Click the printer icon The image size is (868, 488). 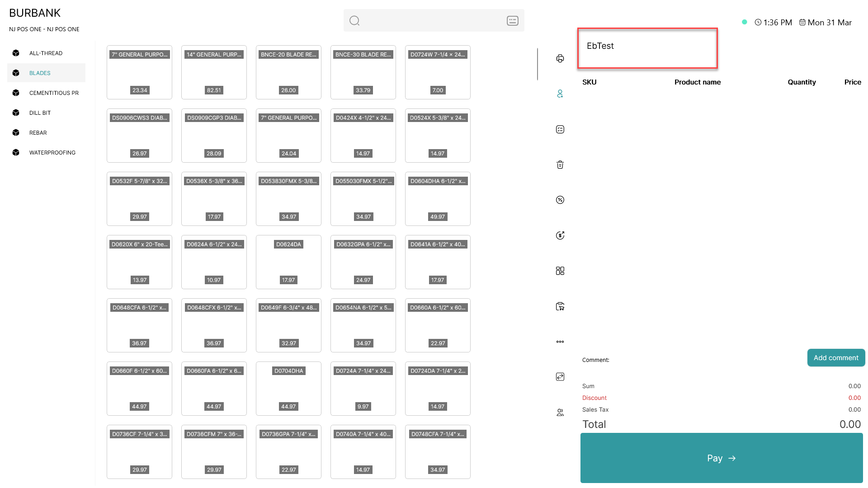point(560,58)
